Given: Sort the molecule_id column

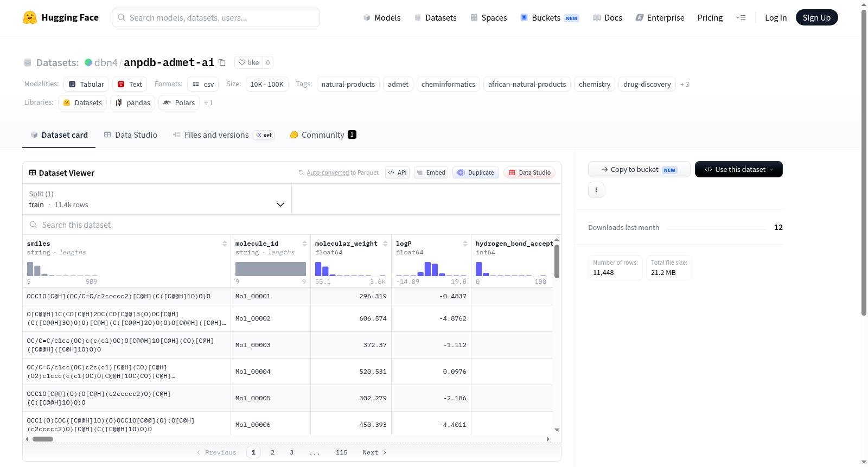Looking at the screenshot, I should click(x=304, y=244).
